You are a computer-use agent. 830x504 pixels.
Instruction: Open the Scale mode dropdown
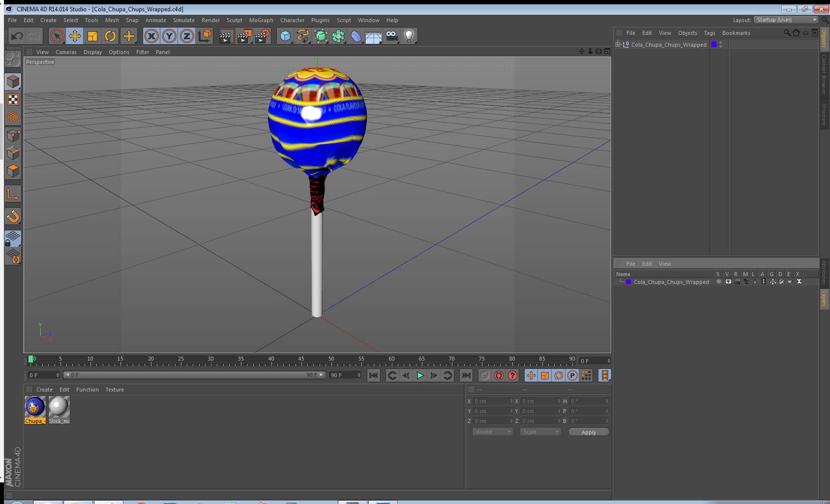click(x=540, y=432)
